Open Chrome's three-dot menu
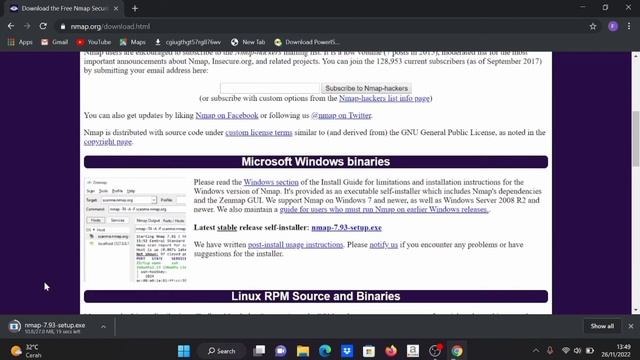Image resolution: width=640 pixels, height=360 pixels. [x=629, y=27]
